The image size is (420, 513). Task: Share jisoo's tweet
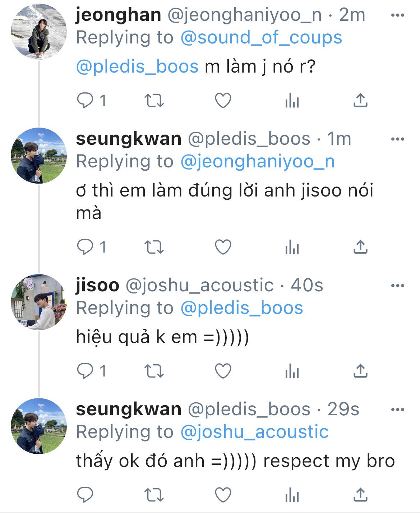point(360,371)
